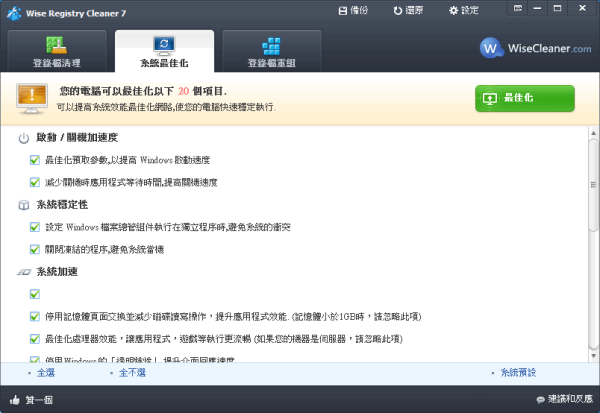The image size is (600, 413).
Task: Open the 備份 backup option
Action: 353,10
